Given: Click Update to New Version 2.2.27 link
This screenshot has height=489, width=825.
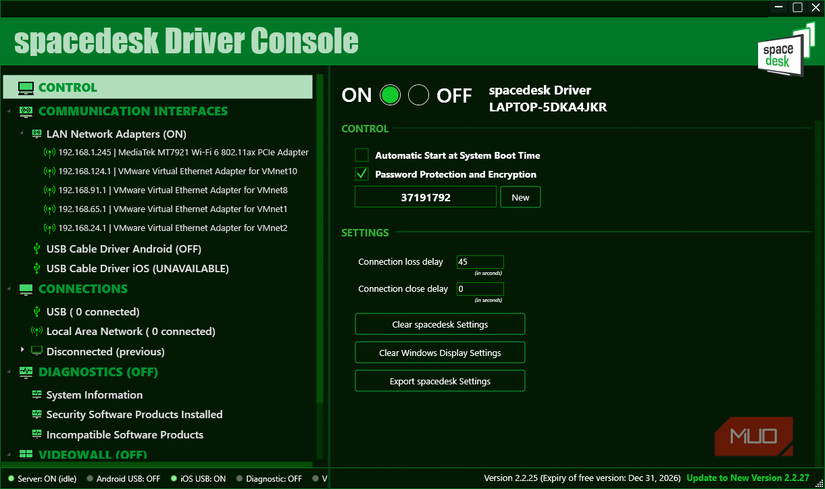Looking at the screenshot, I should click(748, 478).
